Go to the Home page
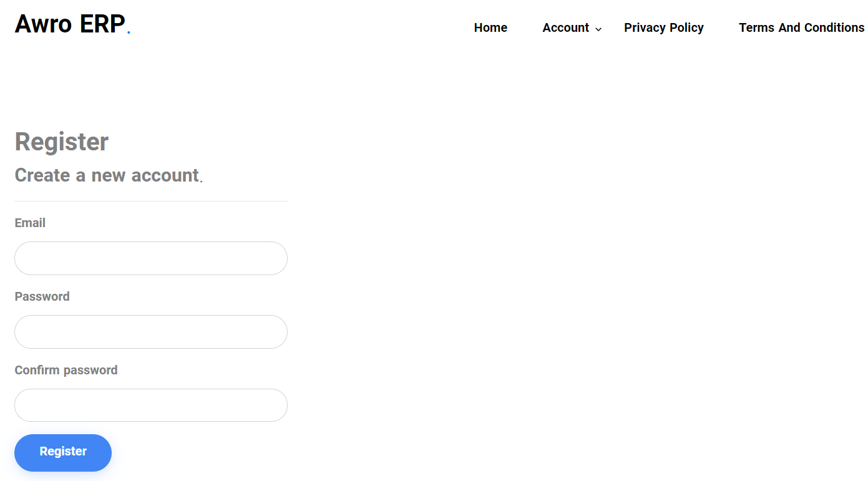The image size is (868, 481). point(490,27)
